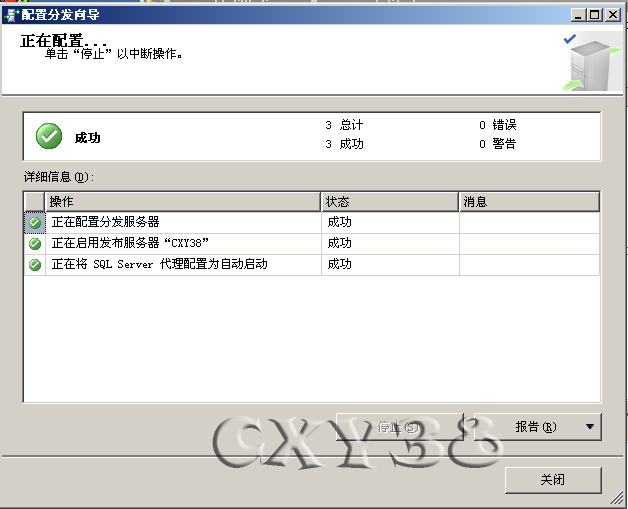Viewport: 628px width, 509px height.
Task: Minimize the 配置分发向导 window
Action: tap(581, 15)
